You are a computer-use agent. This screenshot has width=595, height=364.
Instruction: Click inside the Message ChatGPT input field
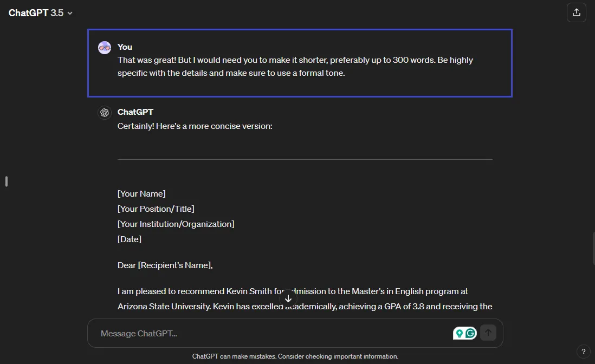[x=217, y=333]
